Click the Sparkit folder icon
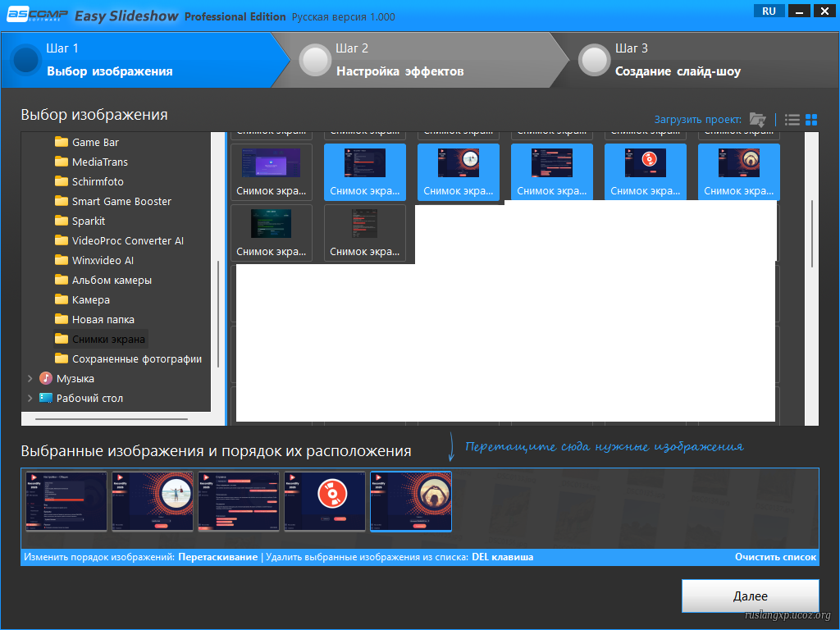Image resolution: width=840 pixels, height=630 pixels. click(62, 221)
